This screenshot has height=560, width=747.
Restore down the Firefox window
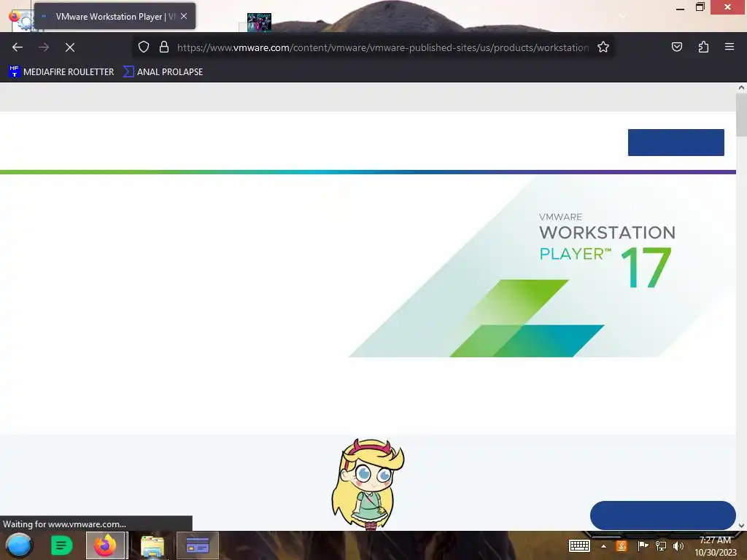pyautogui.click(x=700, y=7)
